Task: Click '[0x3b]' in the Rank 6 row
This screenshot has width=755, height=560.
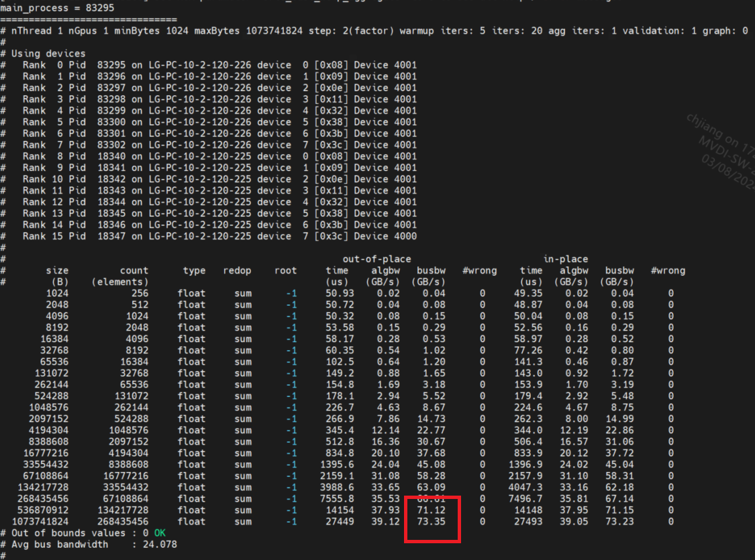Action: [331, 133]
